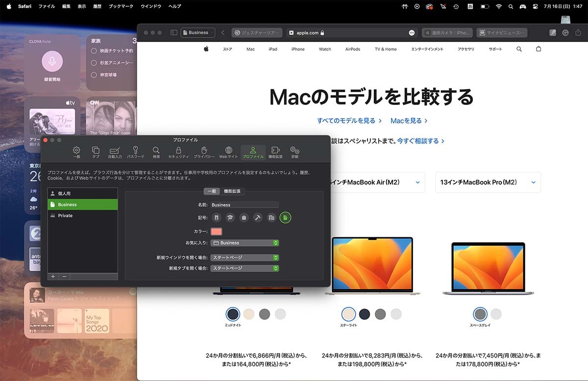This screenshot has width=588, height=381.
Task: Open the Business profile menu in Safari toolbar
Action: point(198,33)
